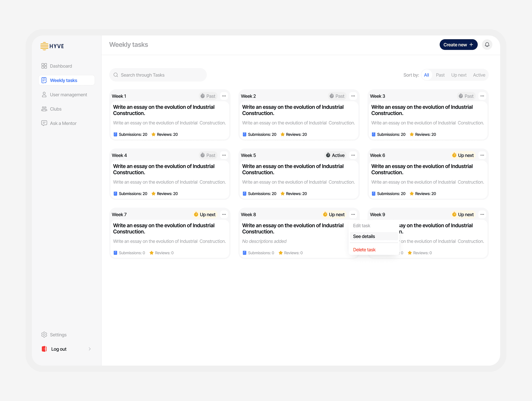This screenshot has width=532, height=401.
Task: Open Clubs via its sidebar icon
Action: [x=44, y=109]
